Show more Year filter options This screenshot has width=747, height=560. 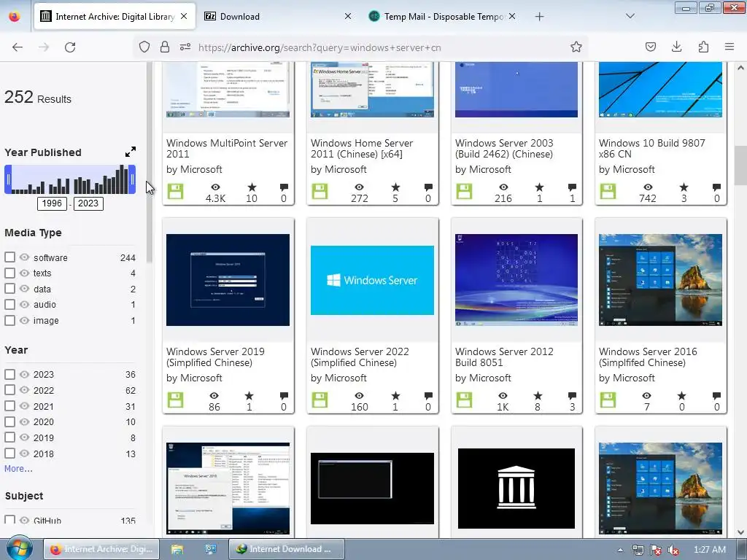18,469
